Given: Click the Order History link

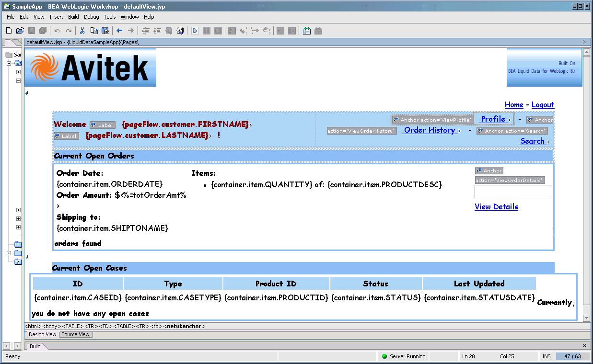Looking at the screenshot, I should [x=430, y=130].
